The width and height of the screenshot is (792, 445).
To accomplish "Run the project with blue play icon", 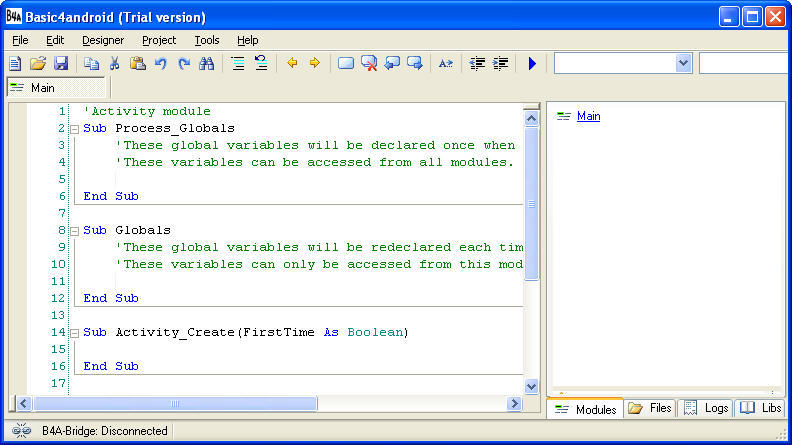I will (532, 63).
